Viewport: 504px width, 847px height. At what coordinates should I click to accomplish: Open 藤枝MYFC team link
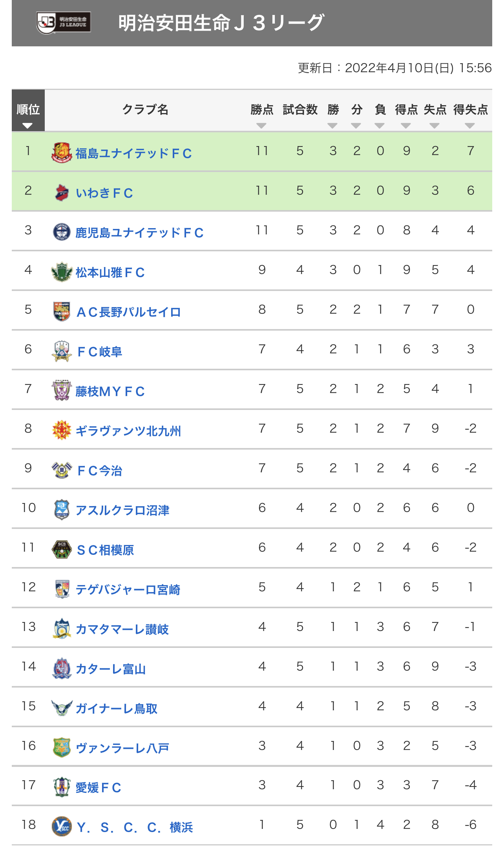pyautogui.click(x=110, y=391)
